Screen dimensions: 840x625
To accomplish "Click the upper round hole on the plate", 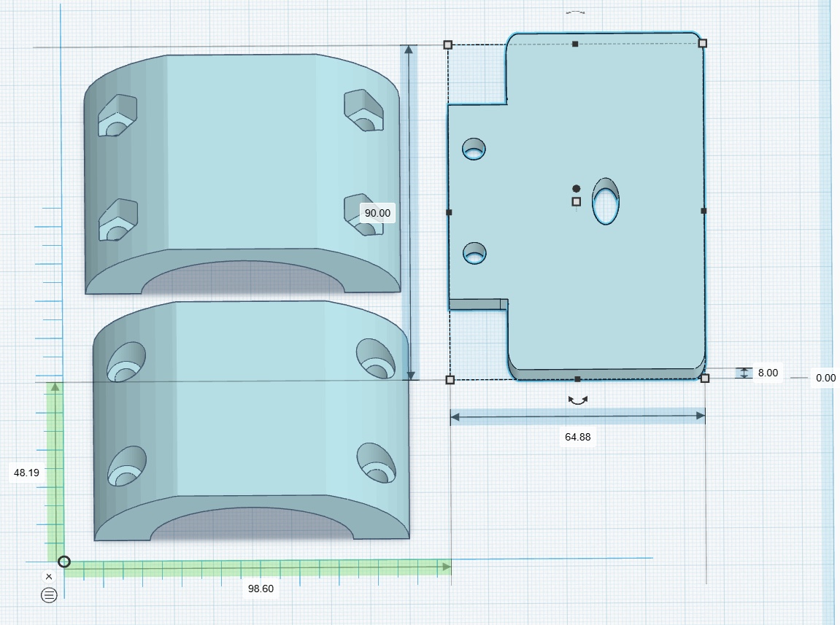I will coord(474,149).
